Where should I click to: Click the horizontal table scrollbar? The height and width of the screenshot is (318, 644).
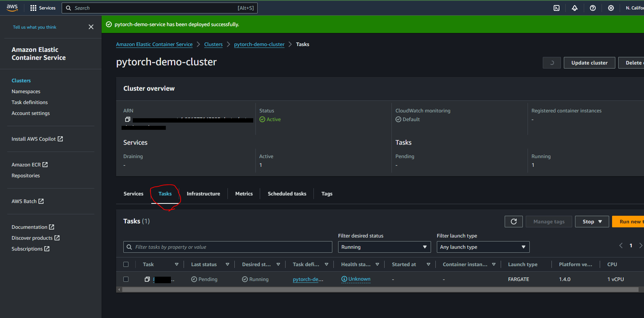coord(380,290)
